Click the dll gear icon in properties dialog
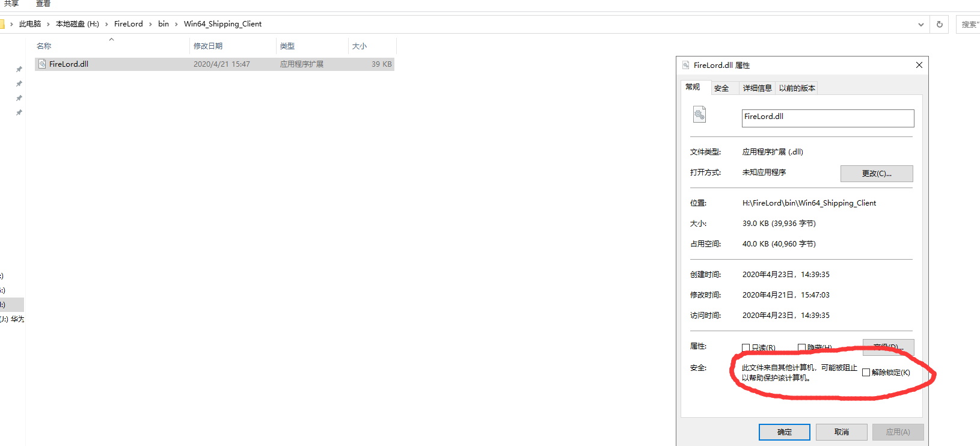The width and height of the screenshot is (980, 446). coord(699,114)
